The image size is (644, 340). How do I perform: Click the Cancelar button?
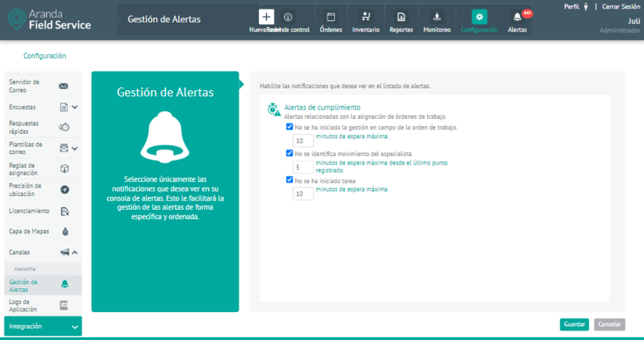pos(610,324)
